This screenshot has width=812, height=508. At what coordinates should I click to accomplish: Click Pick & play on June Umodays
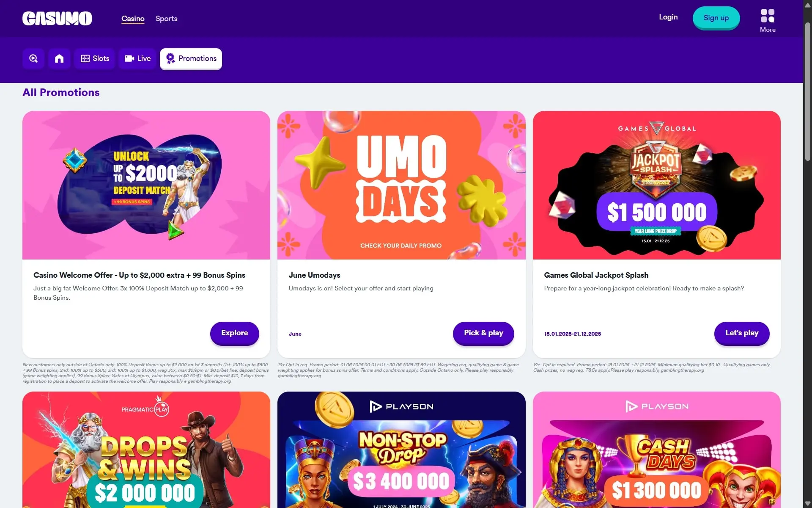tap(483, 333)
